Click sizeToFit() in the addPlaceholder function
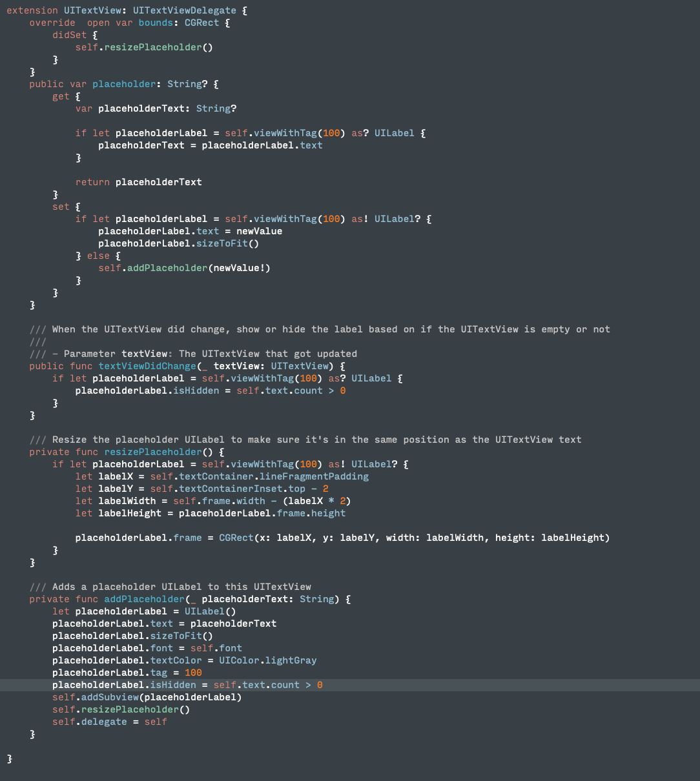The image size is (700, 781). click(x=181, y=636)
